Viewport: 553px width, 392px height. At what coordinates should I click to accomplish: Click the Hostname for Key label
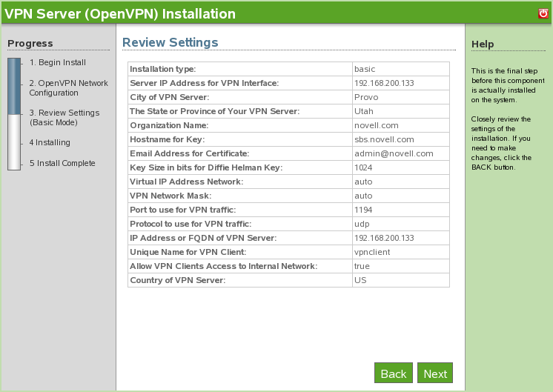[168, 139]
